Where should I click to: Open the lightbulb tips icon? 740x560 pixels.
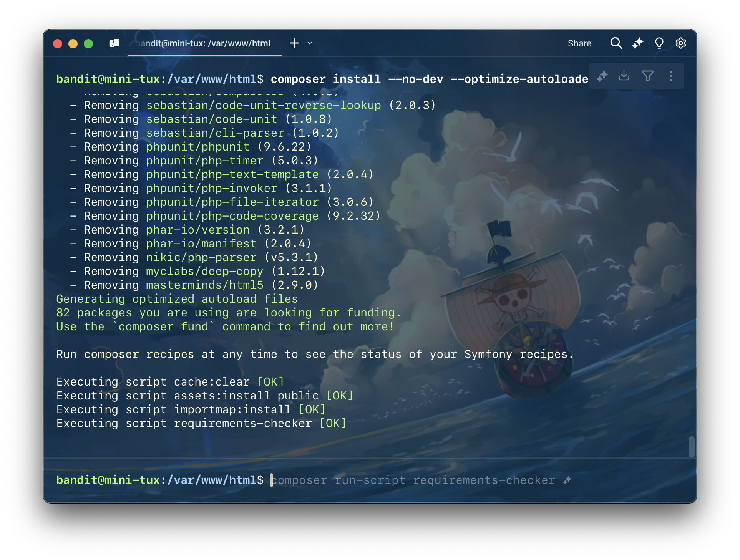click(659, 43)
